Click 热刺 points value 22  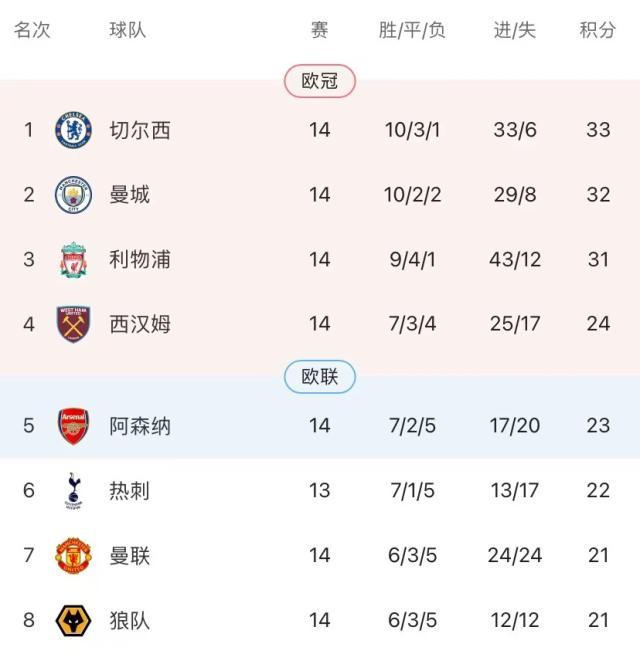coord(598,490)
